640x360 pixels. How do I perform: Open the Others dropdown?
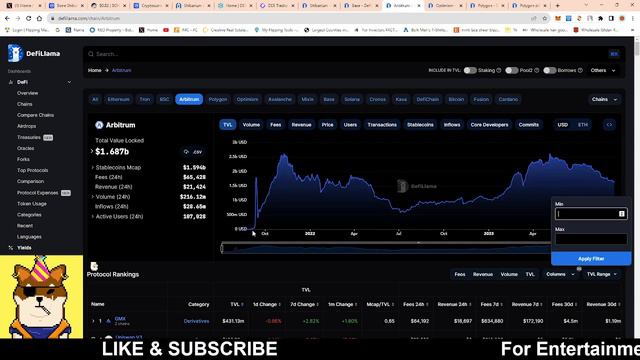pyautogui.click(x=603, y=70)
